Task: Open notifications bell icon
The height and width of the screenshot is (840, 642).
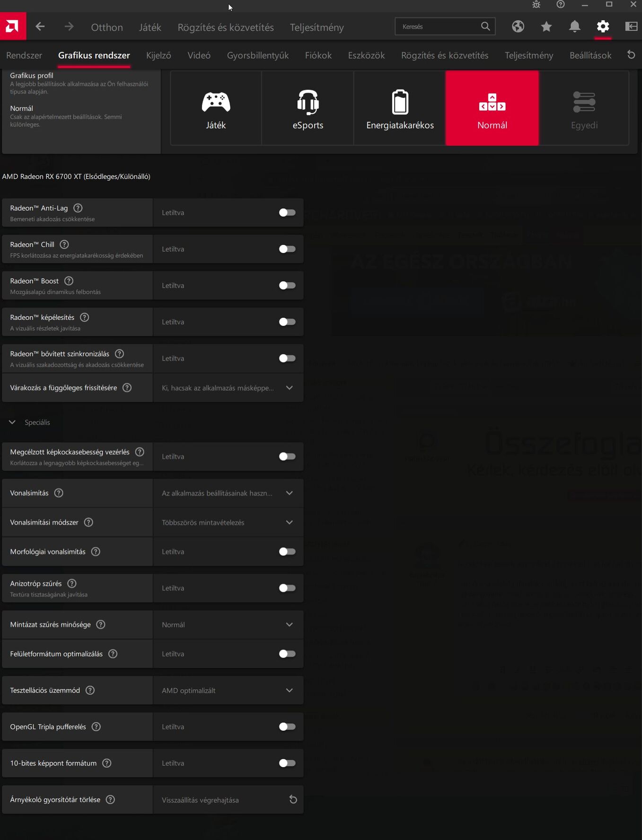Action: 574,26
